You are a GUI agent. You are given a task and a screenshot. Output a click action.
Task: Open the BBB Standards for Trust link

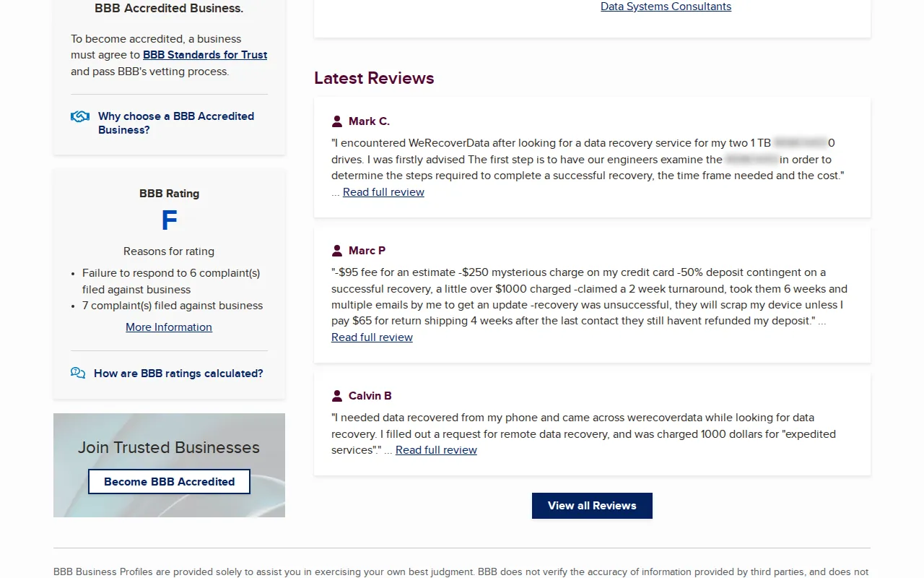click(x=205, y=55)
